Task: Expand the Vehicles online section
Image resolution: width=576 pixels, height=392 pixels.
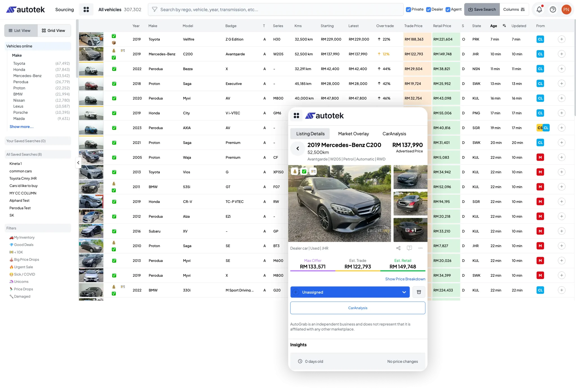Action: (38, 46)
